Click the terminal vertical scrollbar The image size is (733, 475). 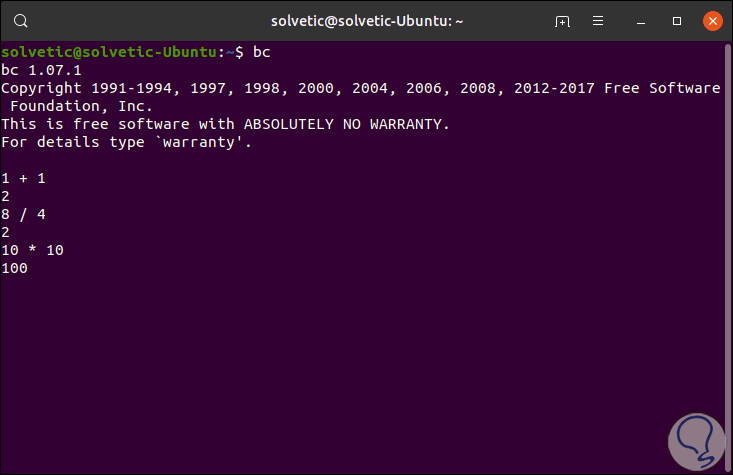[x=727, y=257]
